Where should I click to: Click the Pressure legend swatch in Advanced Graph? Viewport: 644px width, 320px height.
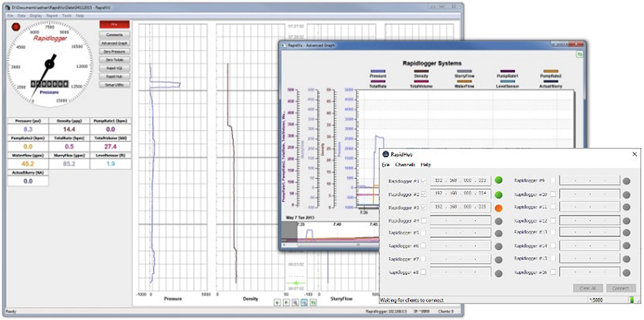click(x=378, y=71)
